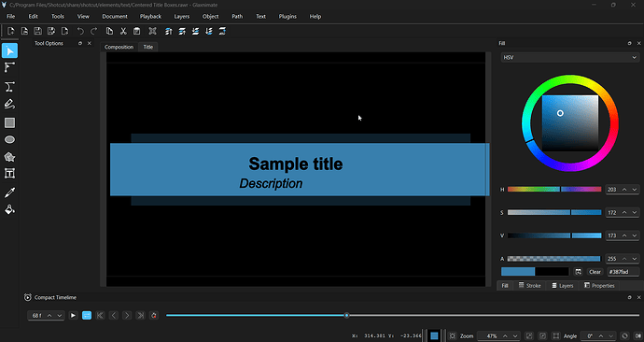Click the Delete selection icon
644x342 pixels.
pos(152,31)
